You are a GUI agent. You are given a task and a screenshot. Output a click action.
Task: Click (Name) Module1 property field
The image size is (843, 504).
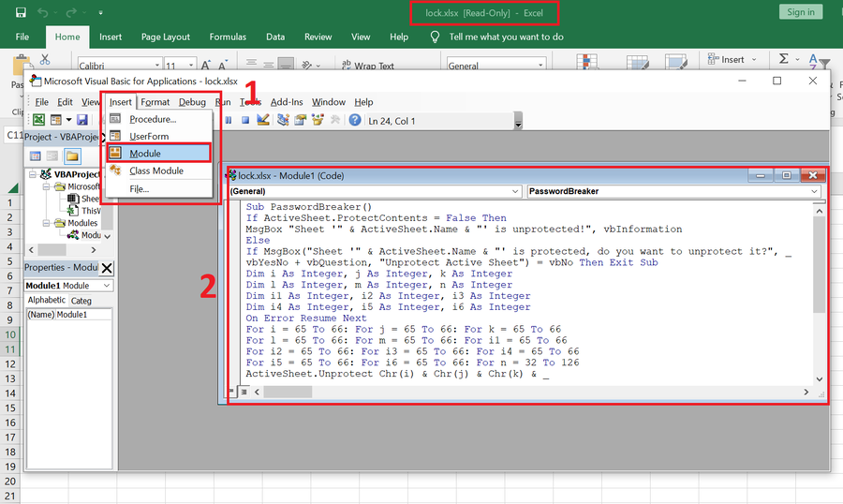click(69, 315)
